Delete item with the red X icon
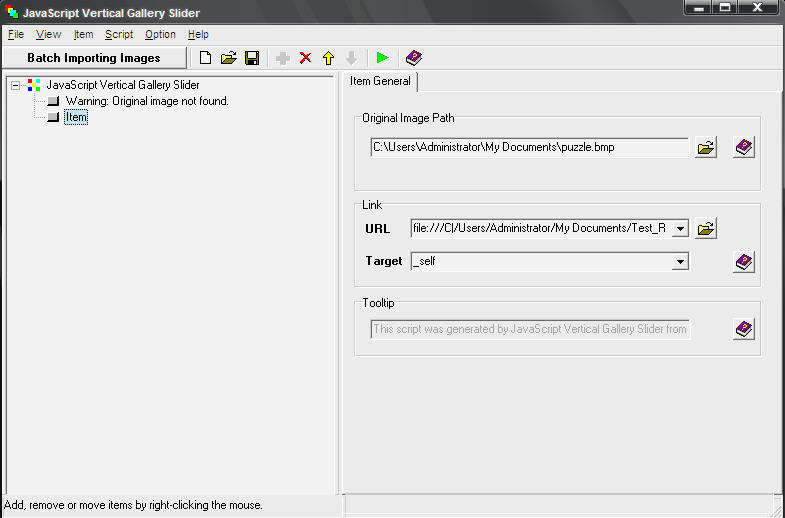Screen dimensions: 785x518 [305, 58]
